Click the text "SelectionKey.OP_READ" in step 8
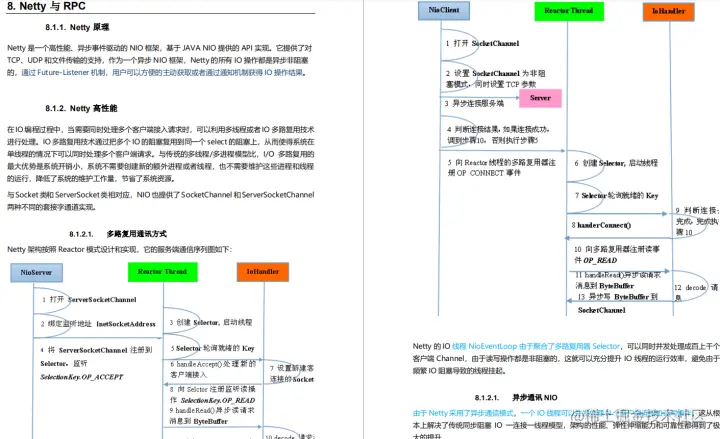Image resolution: width=720 pixels, height=439 pixels. tap(218, 400)
